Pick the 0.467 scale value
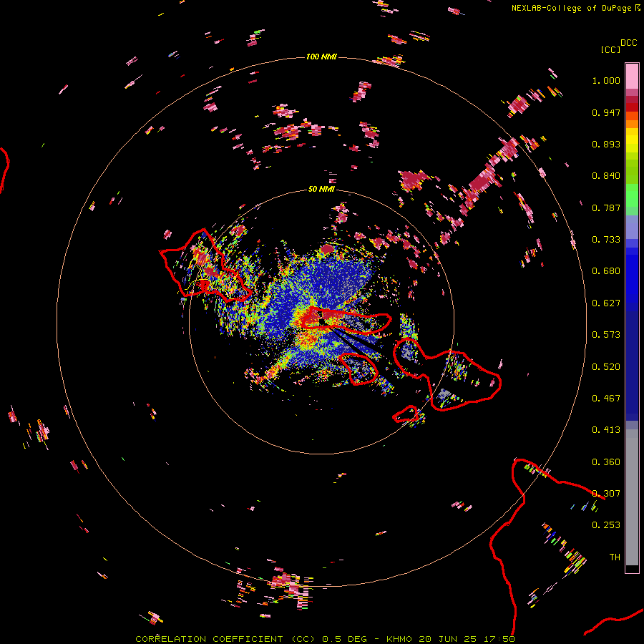Screen dimensions: 644x644 (x=606, y=399)
